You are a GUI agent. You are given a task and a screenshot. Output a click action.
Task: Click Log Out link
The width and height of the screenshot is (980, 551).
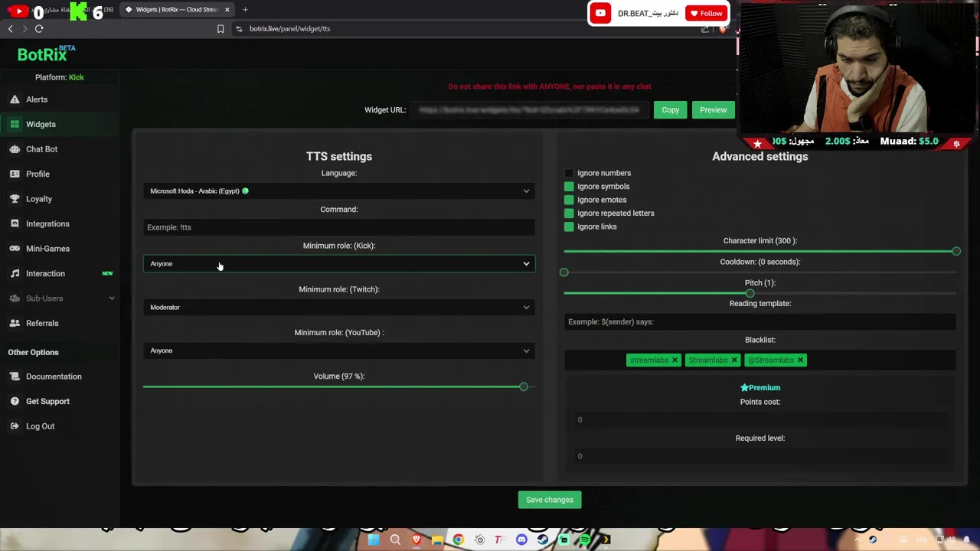click(40, 426)
